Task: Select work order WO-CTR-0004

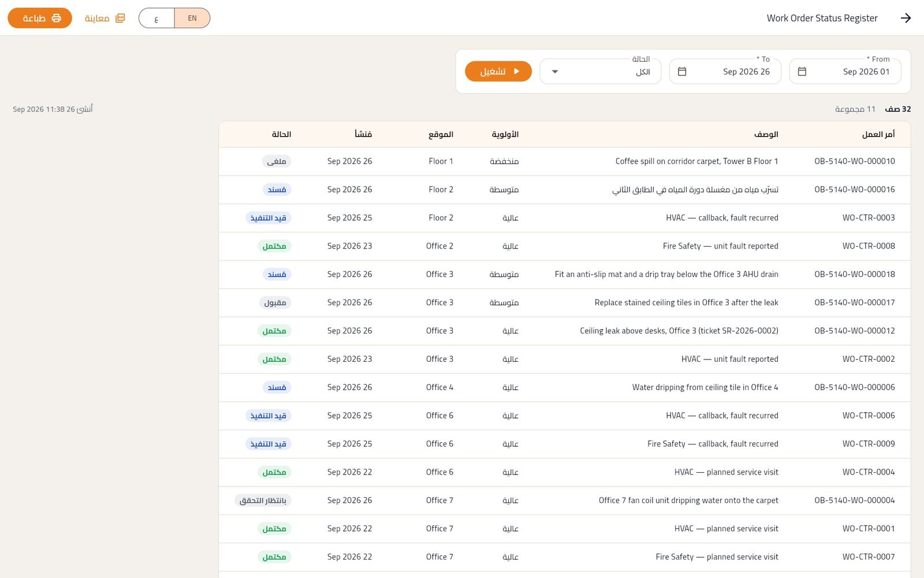Action: tap(869, 473)
